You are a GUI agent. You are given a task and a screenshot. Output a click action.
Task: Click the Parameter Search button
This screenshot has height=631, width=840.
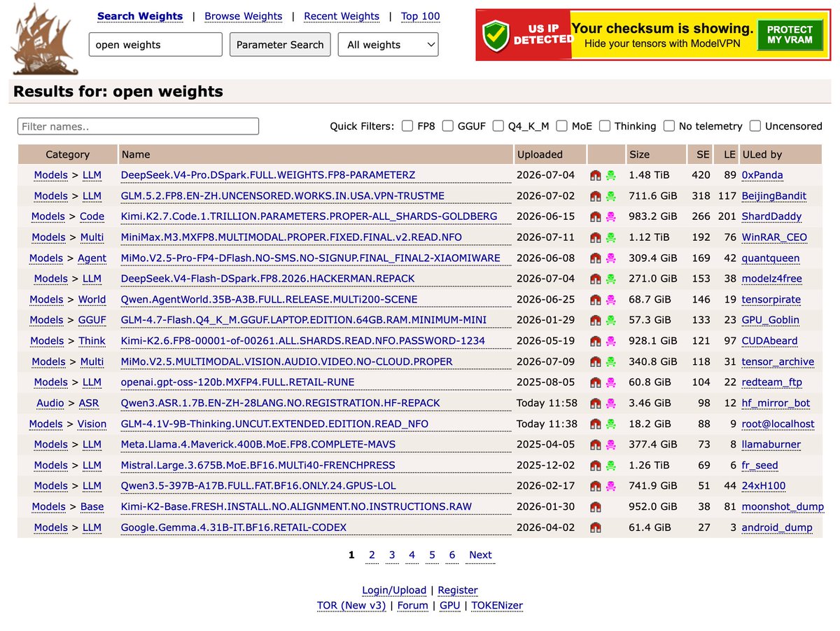click(x=280, y=45)
